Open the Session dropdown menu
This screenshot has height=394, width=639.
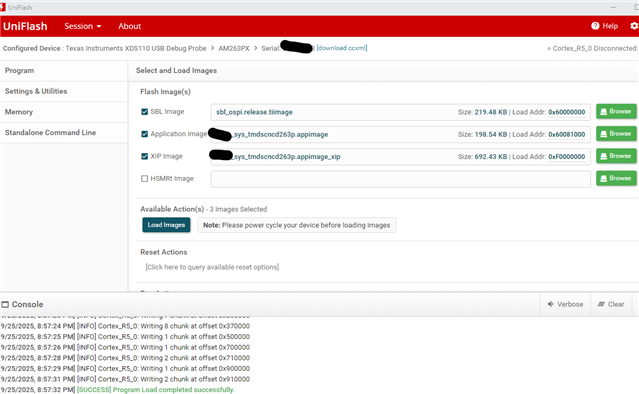tap(83, 26)
